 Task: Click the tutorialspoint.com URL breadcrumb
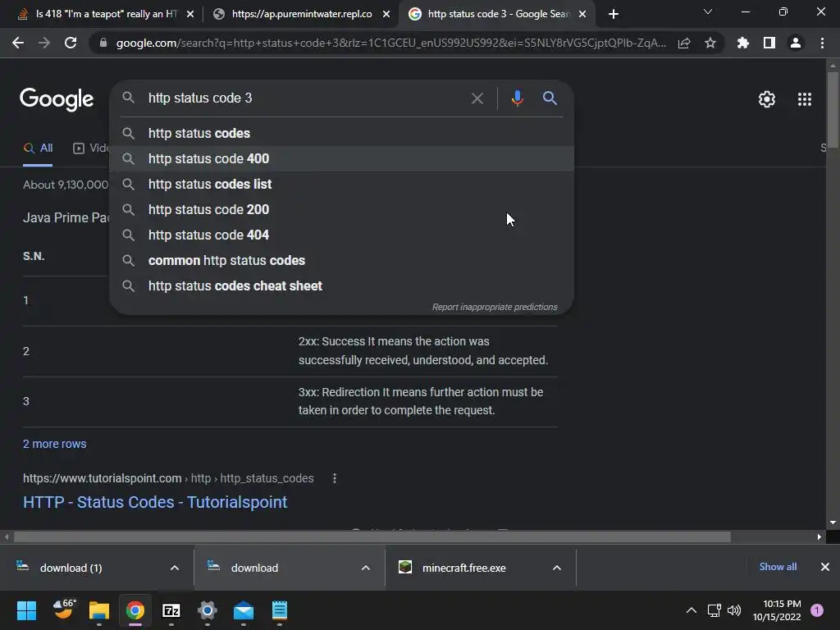(168, 478)
